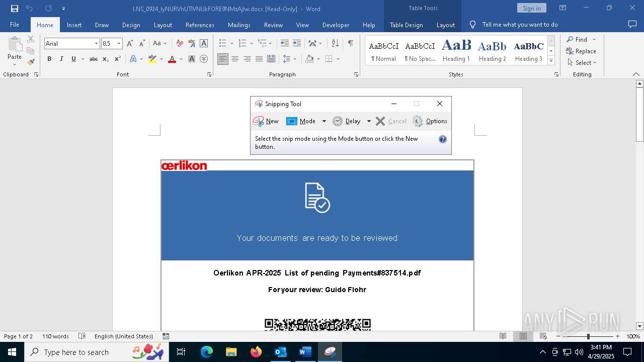Apply Superscript formatting
The height and width of the screenshot is (362, 644).
[x=117, y=59]
